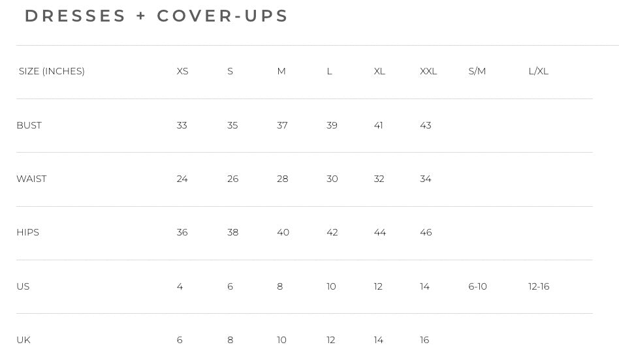Screen dimensions: 619x364
Task: Select the XS column header
Action: pyautogui.click(x=182, y=71)
